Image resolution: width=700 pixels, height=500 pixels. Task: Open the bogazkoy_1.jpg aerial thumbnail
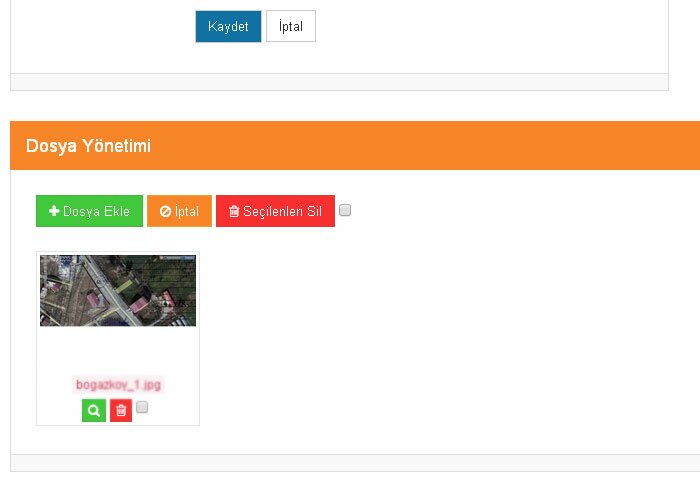[x=118, y=291]
